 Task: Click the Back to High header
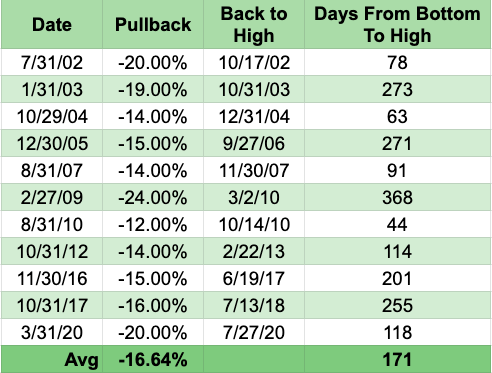pyautogui.click(x=254, y=25)
